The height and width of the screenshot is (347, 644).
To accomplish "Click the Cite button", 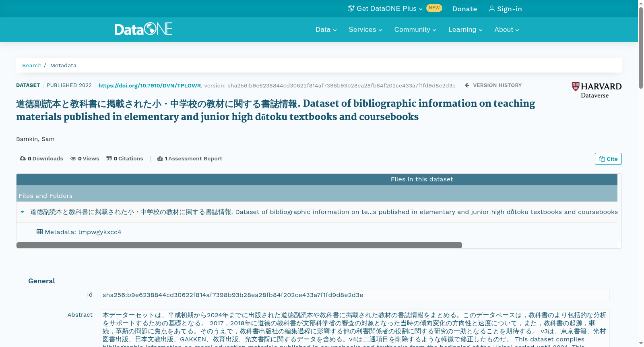I will (x=608, y=159).
